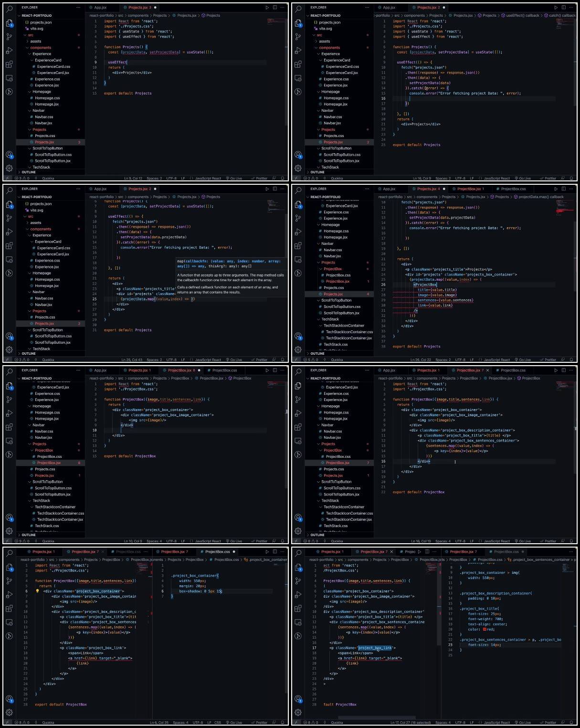Image resolution: width=580 pixels, height=728 pixels.
Task: Collapse ExperienceCard folder in the Ln 16, Col 9 window
Action: [337, 60]
